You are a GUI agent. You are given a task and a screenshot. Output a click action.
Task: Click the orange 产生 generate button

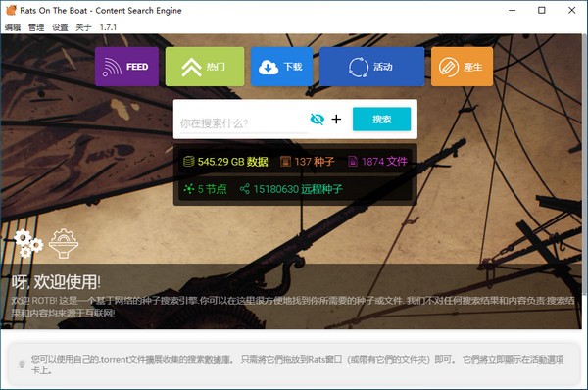(x=462, y=67)
